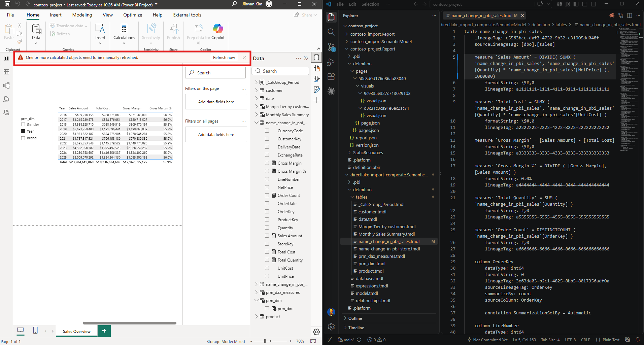Open DAX query view icon
This screenshot has height=345, width=644.
(6, 99)
